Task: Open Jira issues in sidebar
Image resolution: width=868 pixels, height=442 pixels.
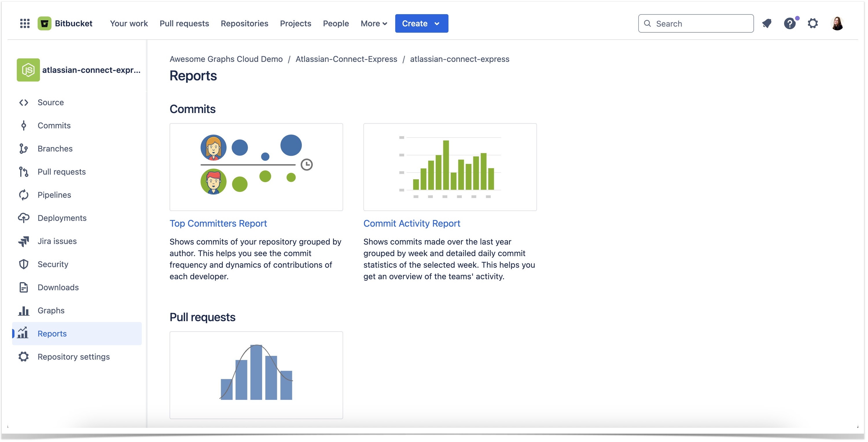Action: tap(57, 241)
